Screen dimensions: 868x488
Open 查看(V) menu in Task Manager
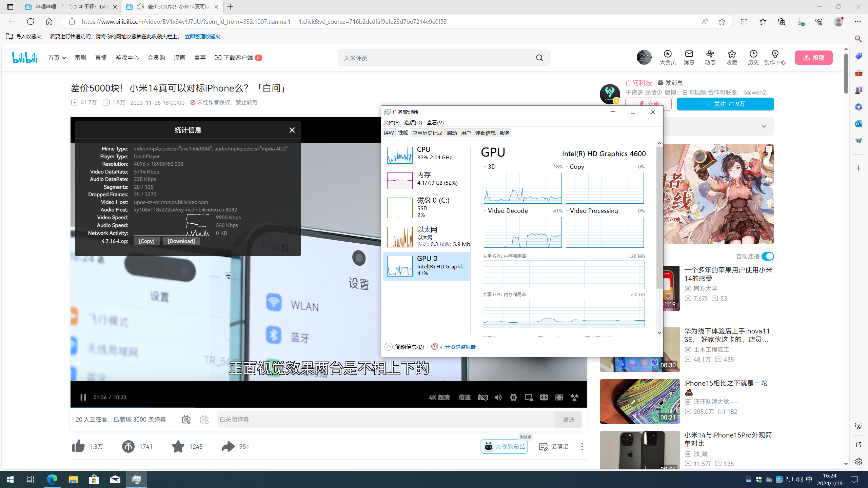point(435,122)
